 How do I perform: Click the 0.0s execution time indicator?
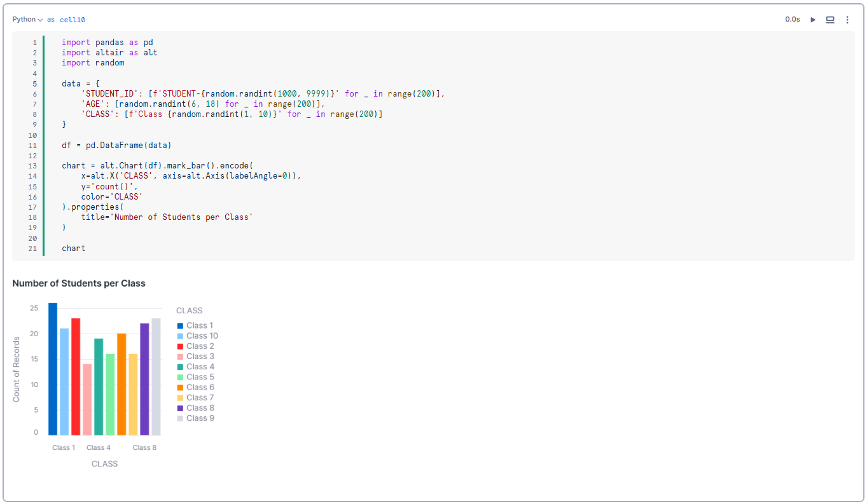click(793, 19)
